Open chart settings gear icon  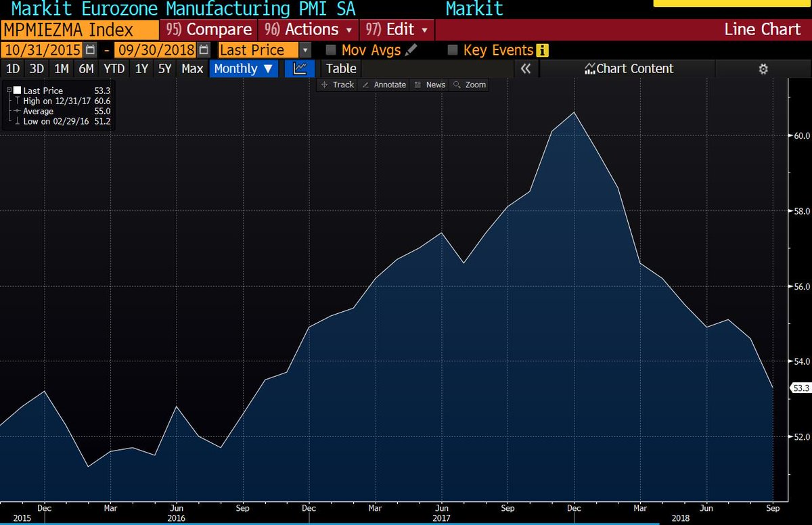click(x=763, y=68)
